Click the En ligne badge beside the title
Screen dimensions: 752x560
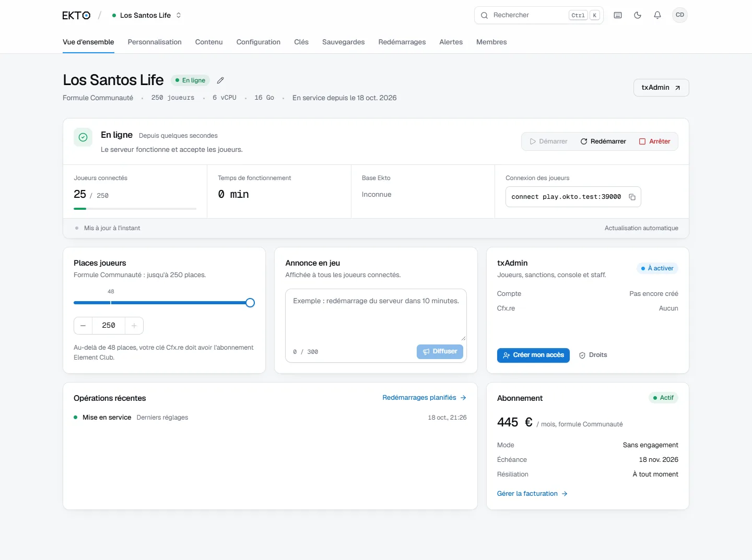(x=190, y=80)
